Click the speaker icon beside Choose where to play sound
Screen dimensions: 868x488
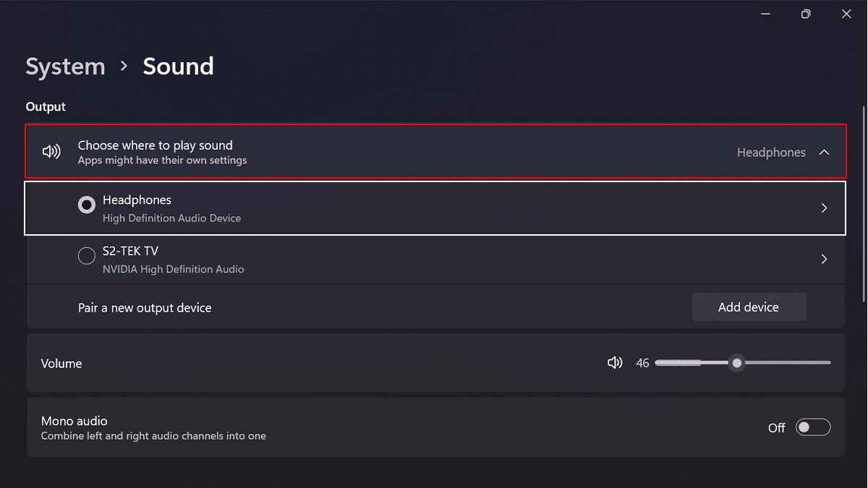click(x=51, y=151)
